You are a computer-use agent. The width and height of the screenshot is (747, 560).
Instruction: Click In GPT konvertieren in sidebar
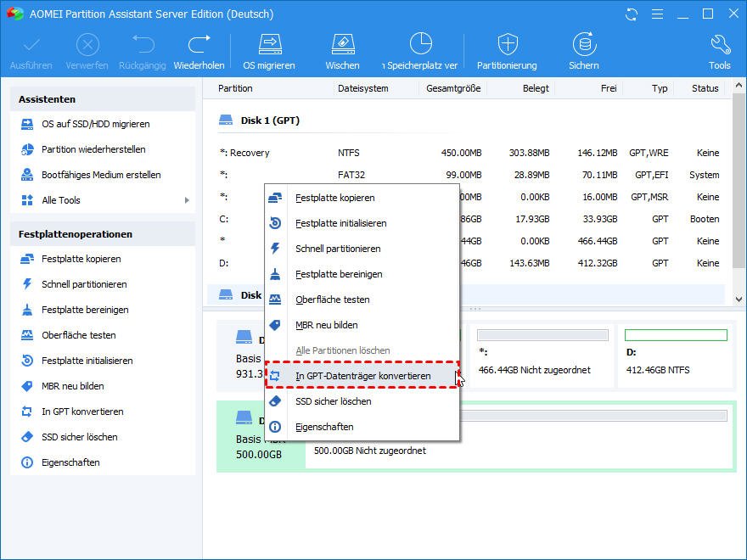pos(82,412)
